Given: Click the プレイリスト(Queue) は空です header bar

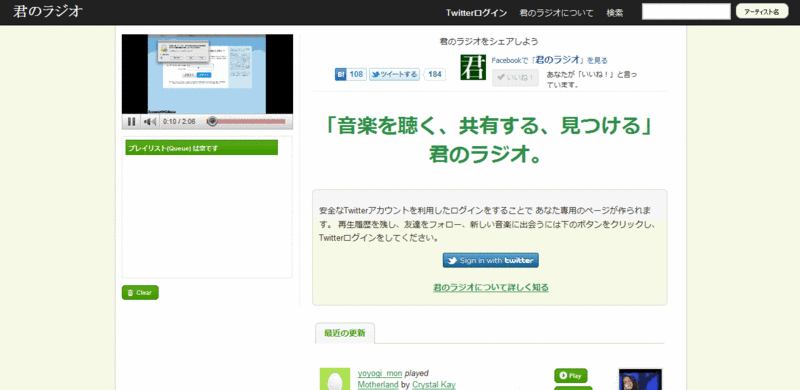Looking at the screenshot, I should point(202,148).
